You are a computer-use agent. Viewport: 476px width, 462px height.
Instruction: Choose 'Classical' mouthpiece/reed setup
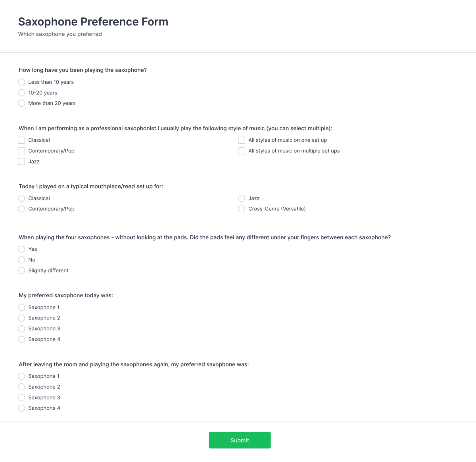click(21, 198)
